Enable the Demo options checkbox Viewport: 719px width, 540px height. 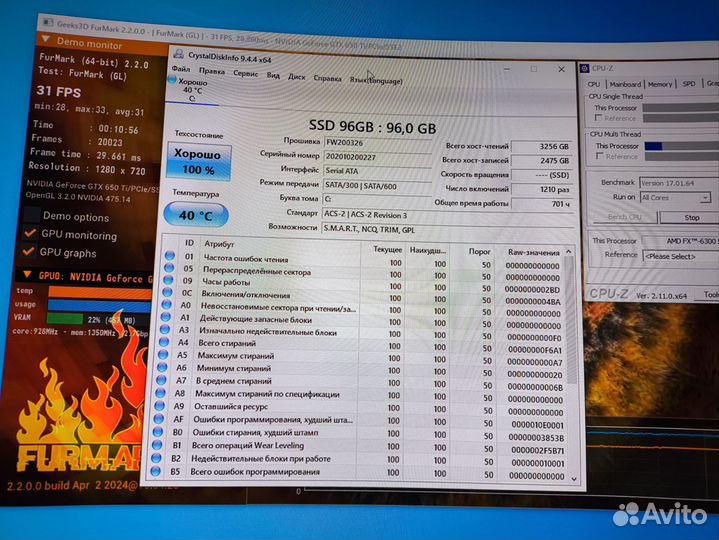click(x=29, y=215)
